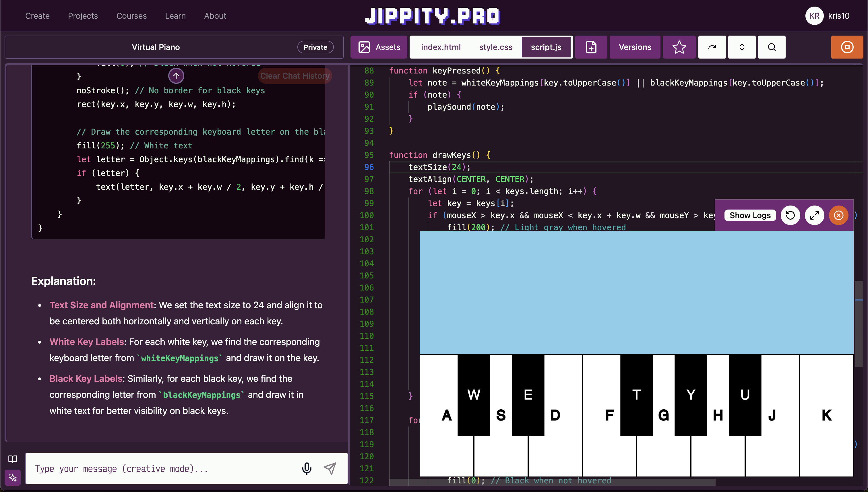The height and width of the screenshot is (492, 868).
Task: Click the black W piano key
Action: coord(474,394)
